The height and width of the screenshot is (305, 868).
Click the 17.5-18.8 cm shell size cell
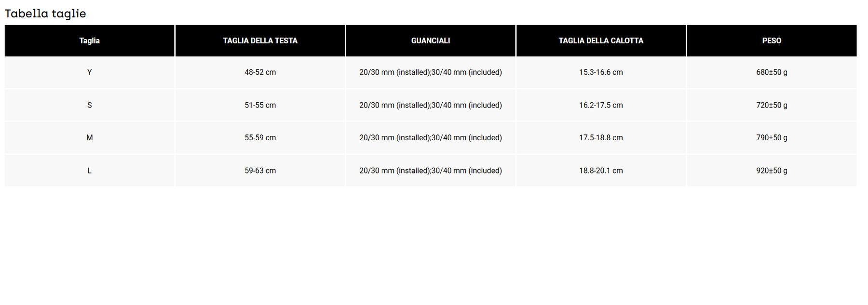click(601, 138)
